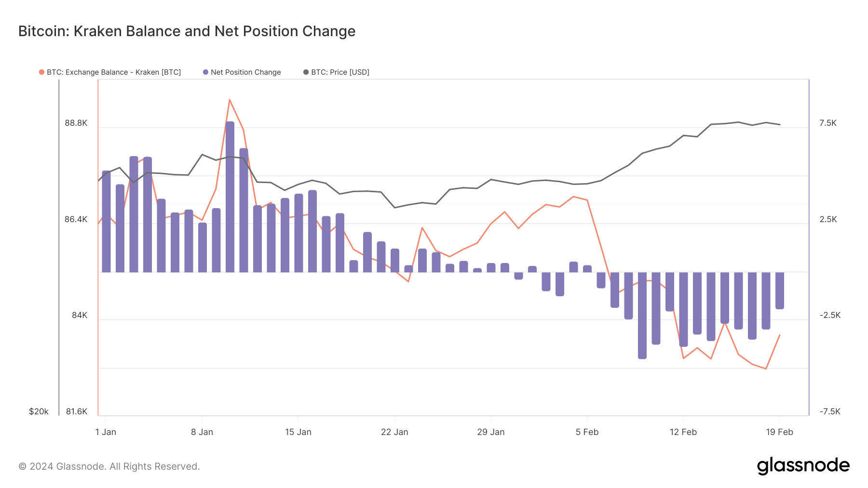Click the orange Exchange Balance legend dot
The height and width of the screenshot is (488, 868).
point(42,72)
